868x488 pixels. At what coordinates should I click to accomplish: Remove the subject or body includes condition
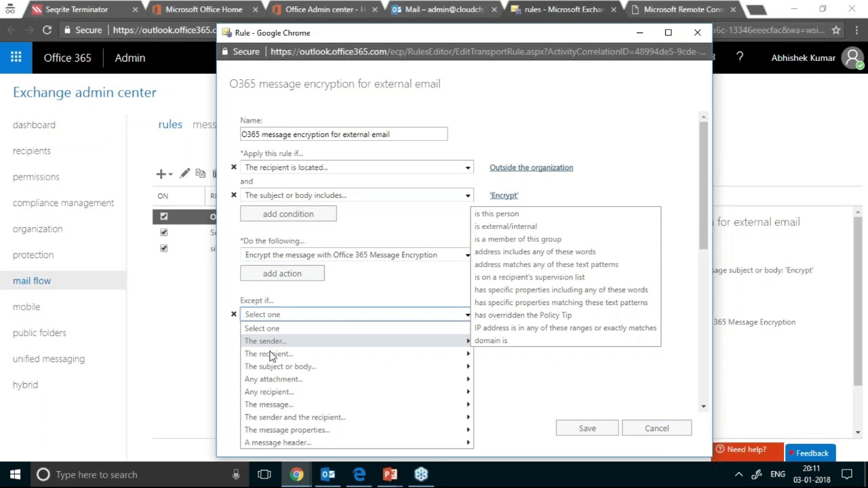point(234,195)
